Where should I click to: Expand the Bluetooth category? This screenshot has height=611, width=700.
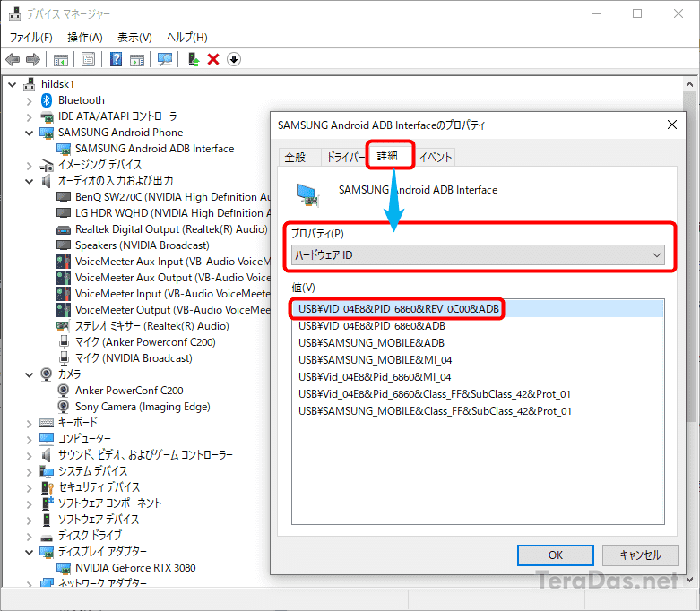[30, 101]
